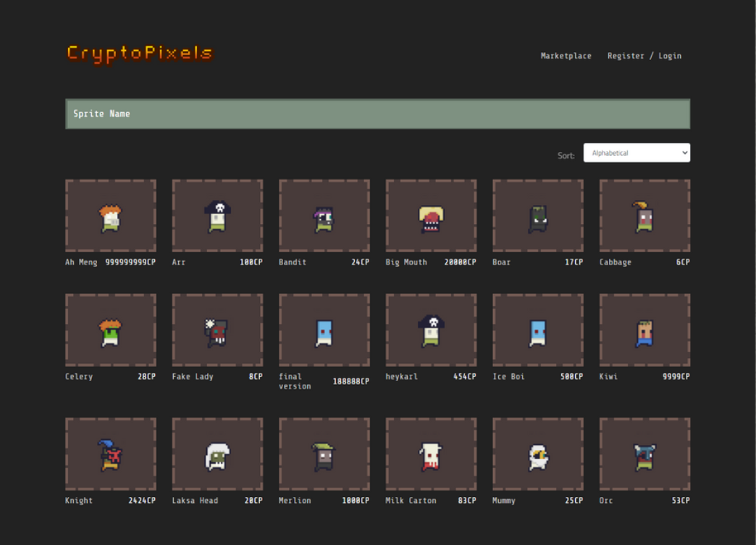Click the Merlion sprite image
Viewport: 756px width, 545px height.
[324, 454]
